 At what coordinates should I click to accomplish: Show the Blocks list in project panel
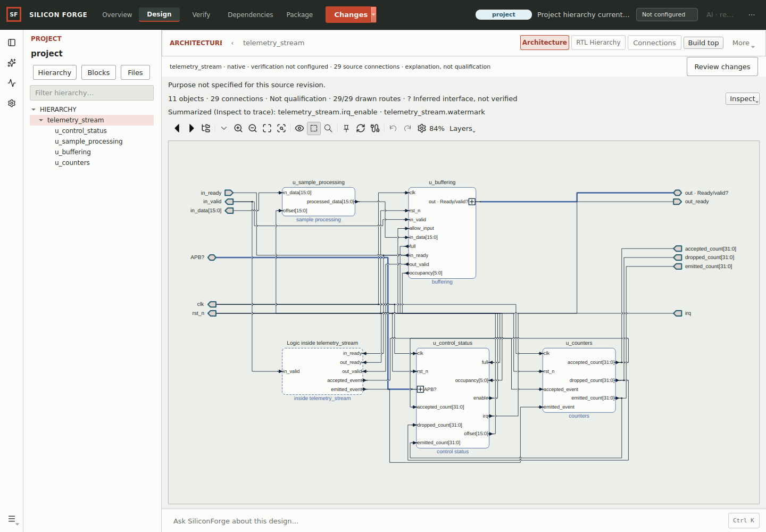pos(98,72)
